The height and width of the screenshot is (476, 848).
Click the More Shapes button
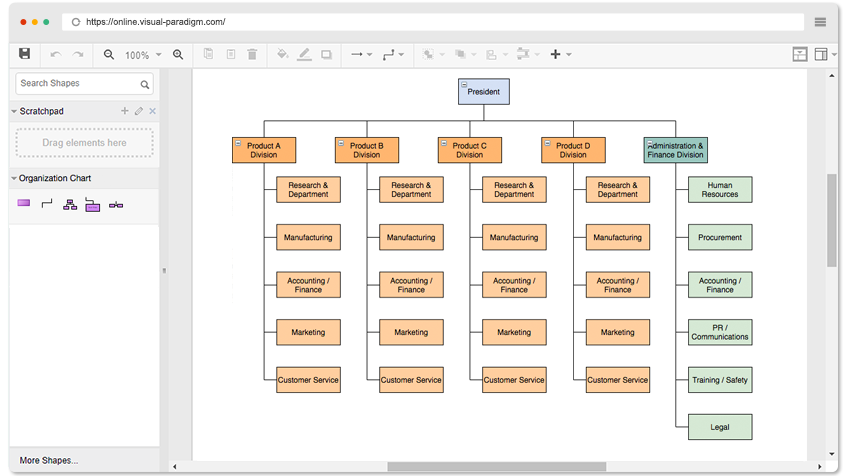(x=48, y=460)
